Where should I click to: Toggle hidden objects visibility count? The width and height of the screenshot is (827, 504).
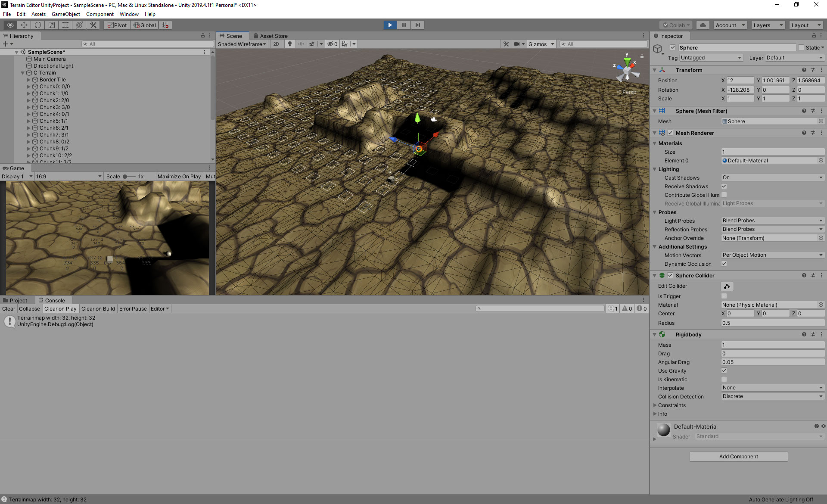[332, 44]
